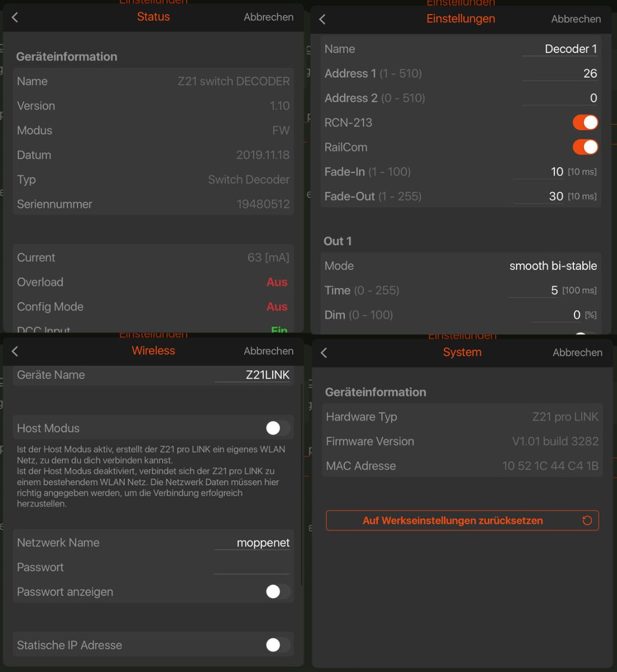Click the Seriennummer value 19480512

click(x=263, y=204)
